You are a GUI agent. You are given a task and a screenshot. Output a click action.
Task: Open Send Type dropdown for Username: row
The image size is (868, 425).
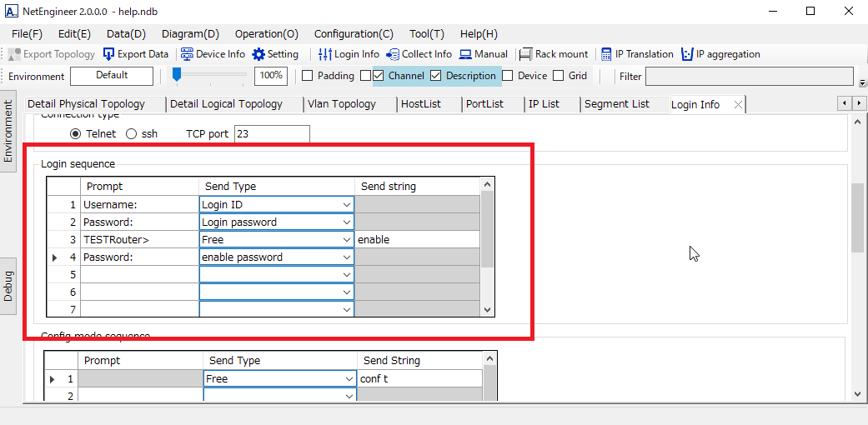(346, 204)
